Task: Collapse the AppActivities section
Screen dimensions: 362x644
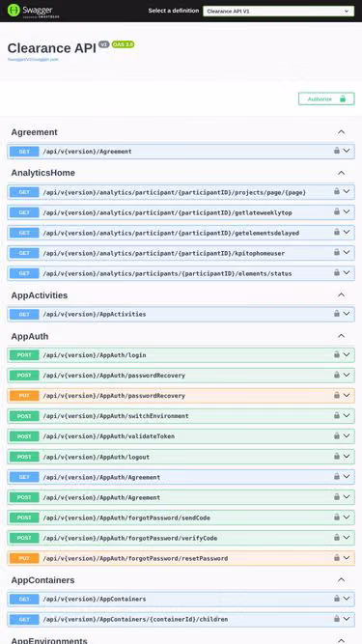Action: (x=341, y=294)
